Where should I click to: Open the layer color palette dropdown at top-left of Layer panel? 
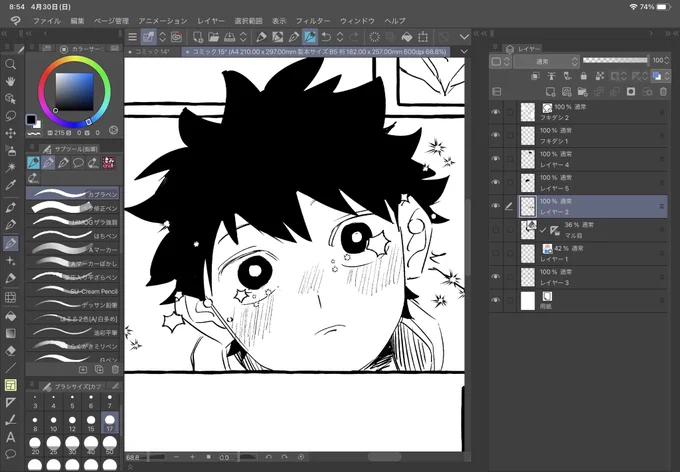pos(500,61)
